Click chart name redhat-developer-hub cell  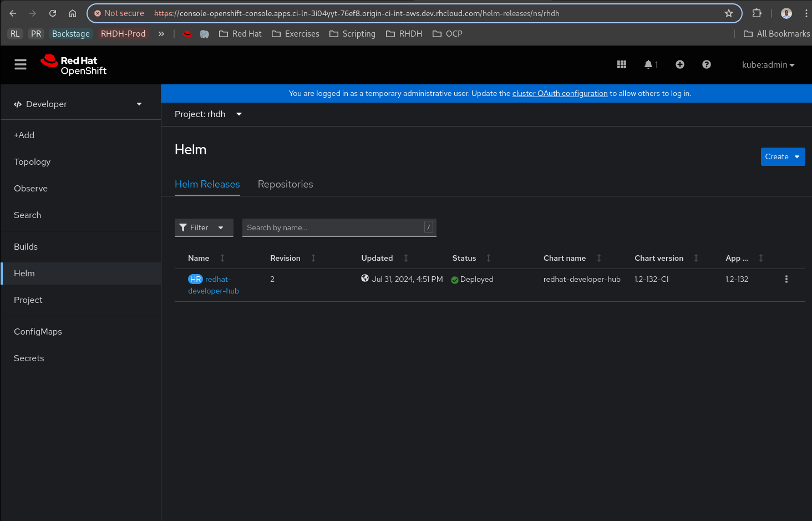point(582,280)
